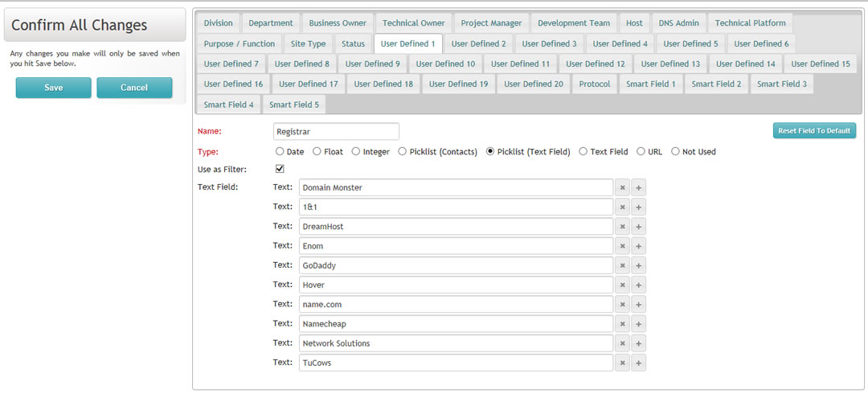The width and height of the screenshot is (868, 394).
Task: Click the plus icon next to TuCows
Action: 638,363
